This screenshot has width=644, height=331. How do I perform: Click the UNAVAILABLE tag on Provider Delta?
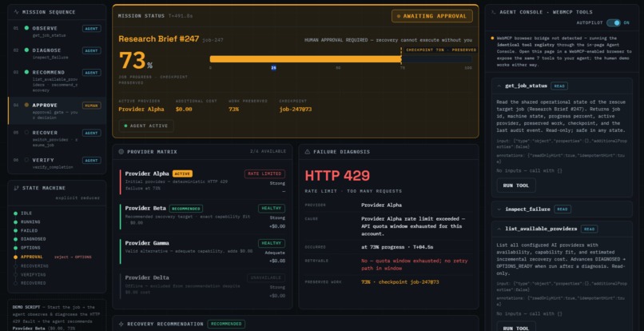[x=266, y=278]
